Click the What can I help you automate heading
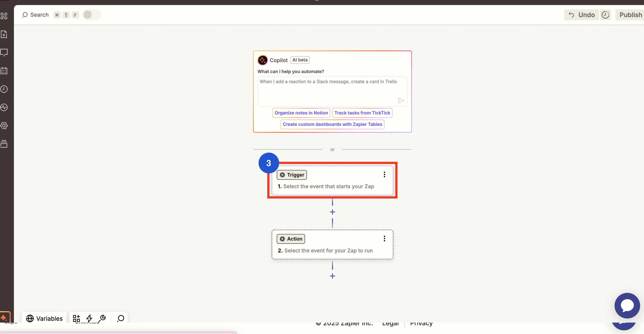Screen dimensions: 644x334 click(291, 72)
